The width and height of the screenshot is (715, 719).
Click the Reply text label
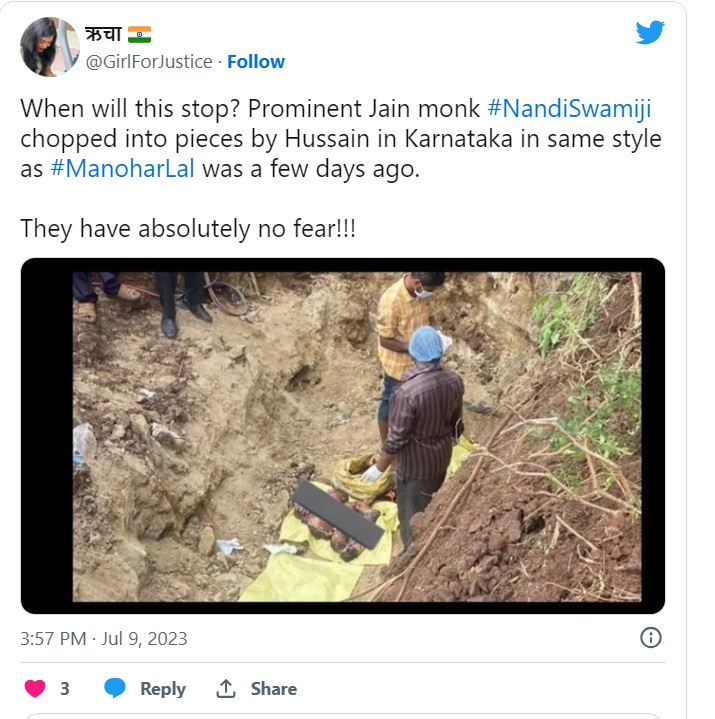tap(162, 689)
